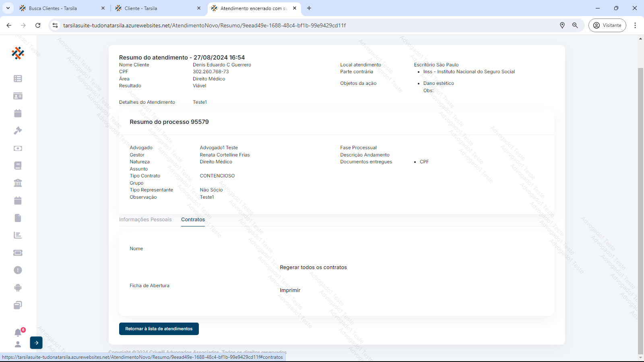
Task: Open the courthouse building icon in sidebar
Action: [x=18, y=183]
